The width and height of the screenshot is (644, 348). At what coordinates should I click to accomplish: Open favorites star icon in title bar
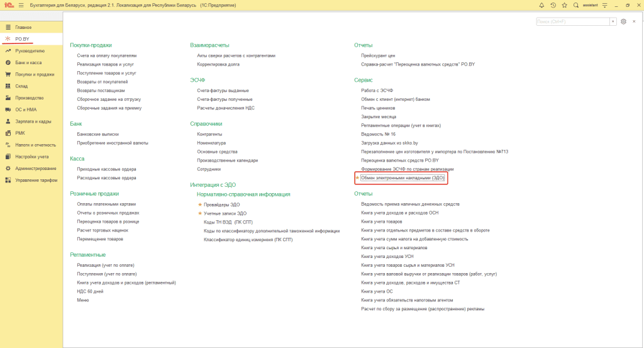pyautogui.click(x=564, y=5)
